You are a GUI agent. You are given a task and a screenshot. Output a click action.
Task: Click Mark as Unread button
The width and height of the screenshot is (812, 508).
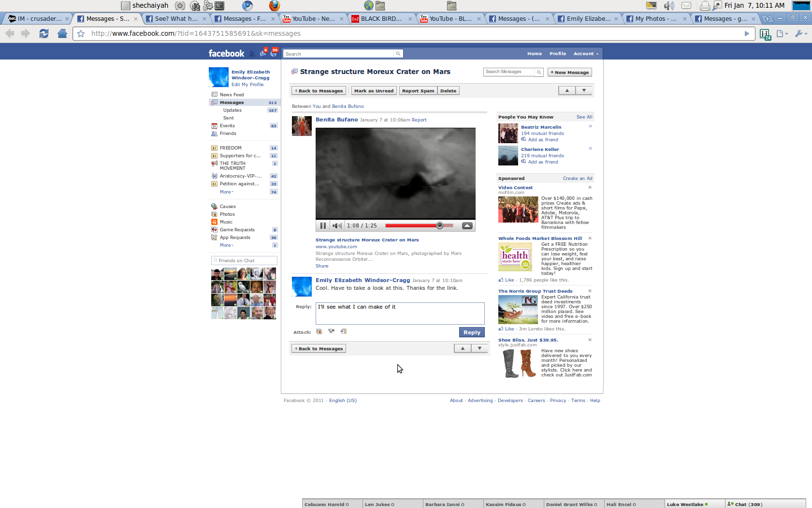[x=374, y=90]
